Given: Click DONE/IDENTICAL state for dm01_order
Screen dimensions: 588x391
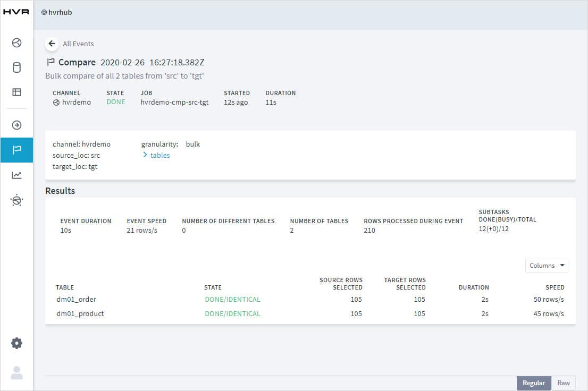Looking at the screenshot, I should [232, 299].
